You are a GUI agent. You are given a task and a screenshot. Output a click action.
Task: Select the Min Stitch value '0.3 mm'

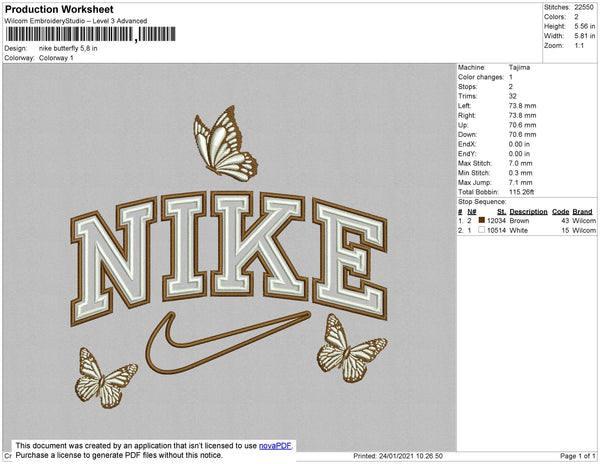coord(520,173)
